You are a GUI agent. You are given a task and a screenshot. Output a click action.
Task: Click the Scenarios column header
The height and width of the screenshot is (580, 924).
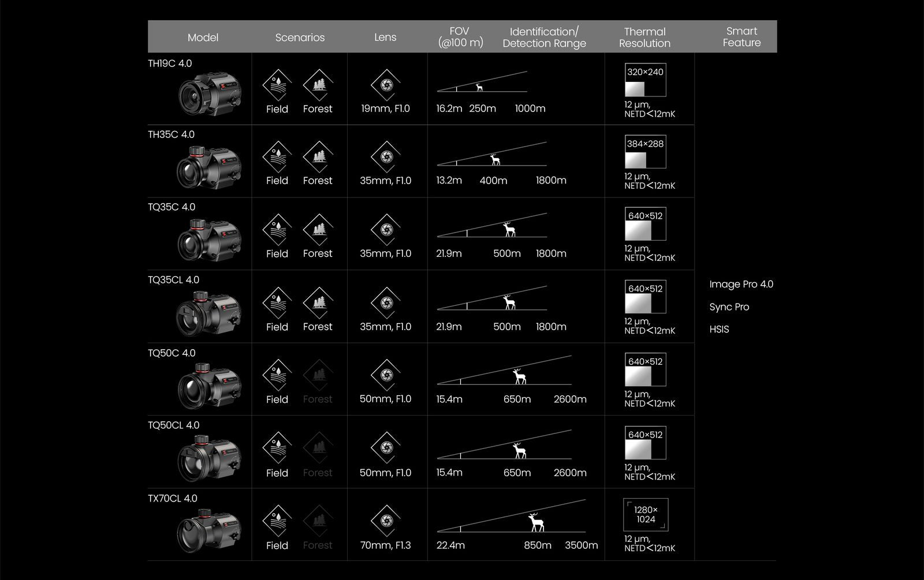300,38
